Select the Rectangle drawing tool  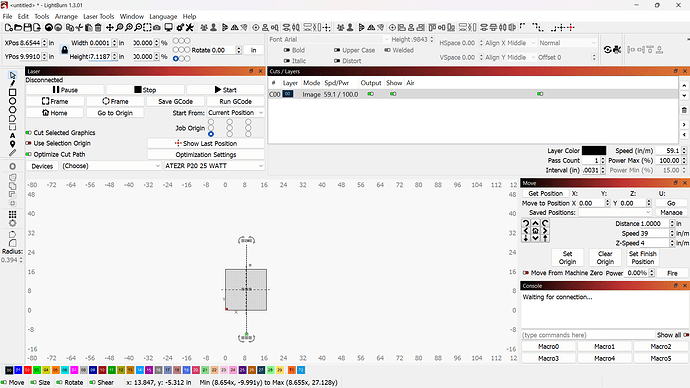click(12, 92)
